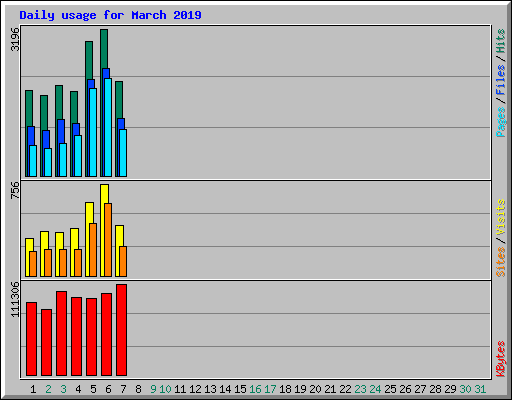Screen dimensions: 512x400
Task: Click the cyan Pages bar for day 1
Action: [x=33, y=161]
